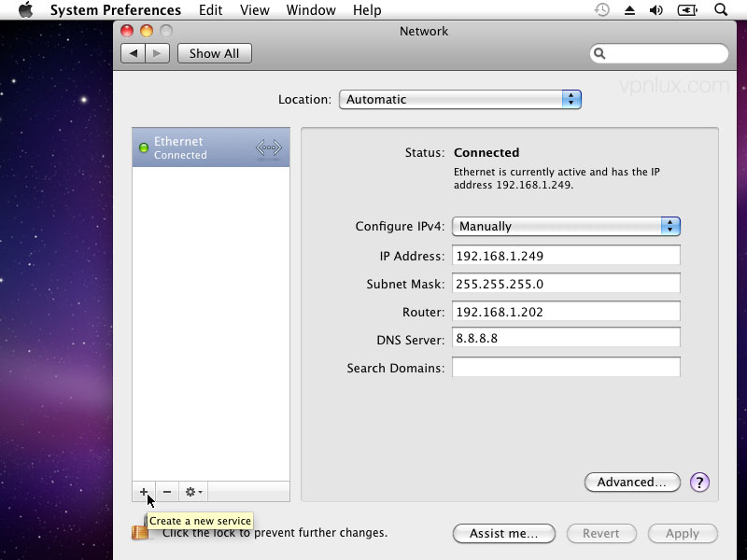Open the View menu
The image size is (747, 560).
[254, 10]
